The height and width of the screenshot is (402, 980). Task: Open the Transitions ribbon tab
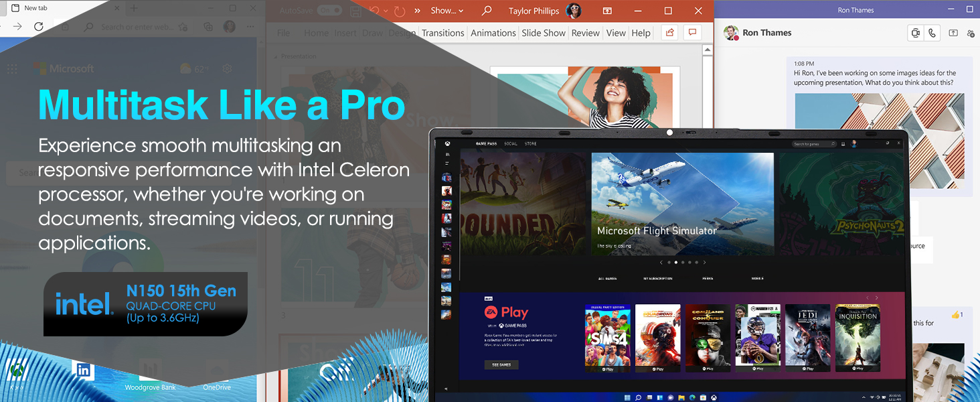click(x=442, y=33)
